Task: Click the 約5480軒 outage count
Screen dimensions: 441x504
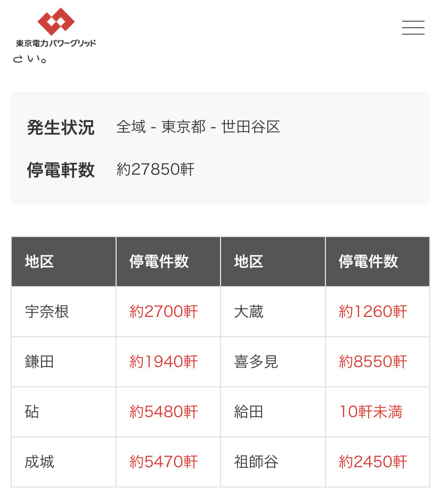Action: pos(164,412)
